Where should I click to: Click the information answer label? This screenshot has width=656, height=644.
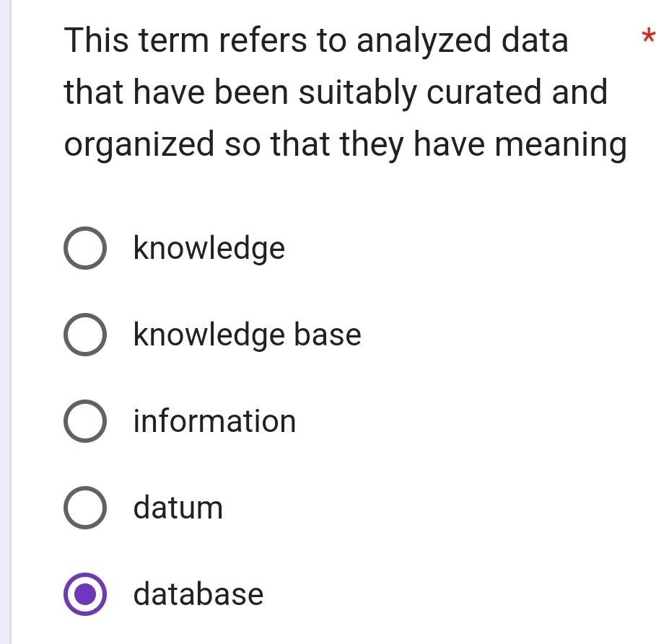click(214, 421)
